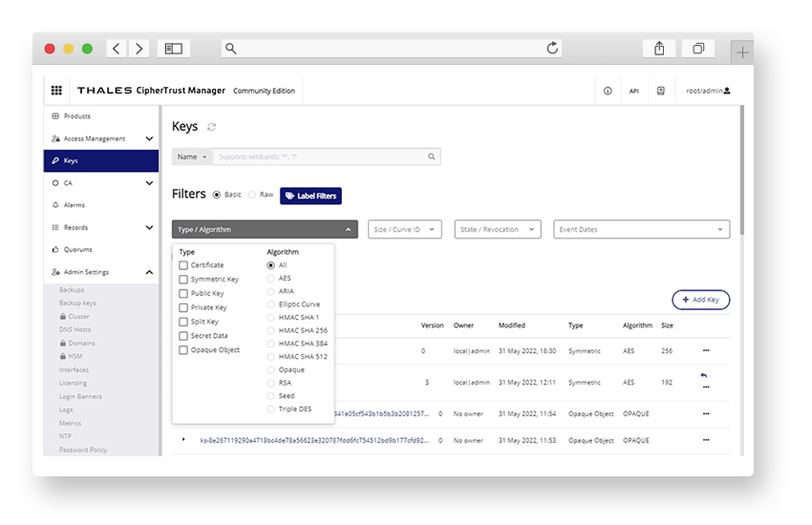Open Backup keys under Admin Settings
The image size is (812, 525).
point(77,304)
